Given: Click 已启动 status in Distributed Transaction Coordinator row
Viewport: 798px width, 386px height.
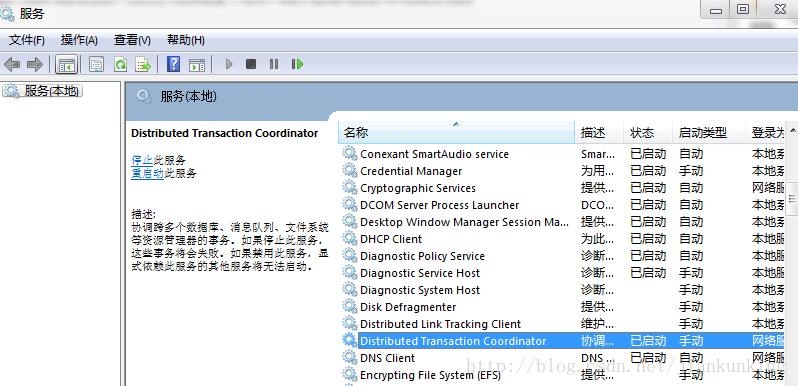Looking at the screenshot, I should [x=648, y=341].
